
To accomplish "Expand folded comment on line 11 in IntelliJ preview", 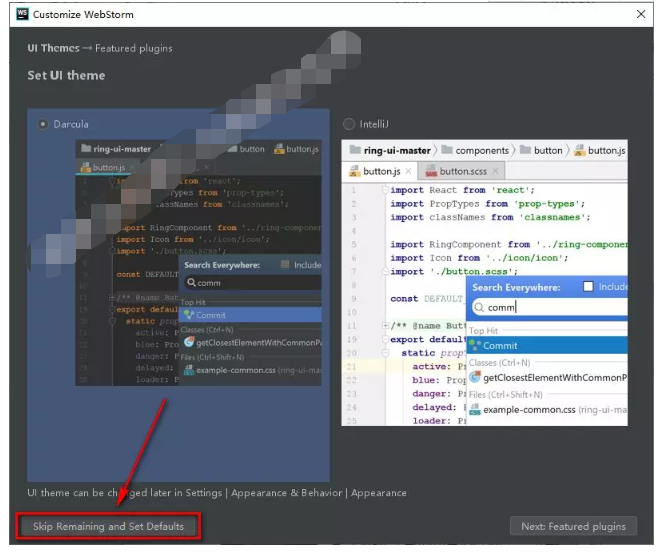I will 385,325.
